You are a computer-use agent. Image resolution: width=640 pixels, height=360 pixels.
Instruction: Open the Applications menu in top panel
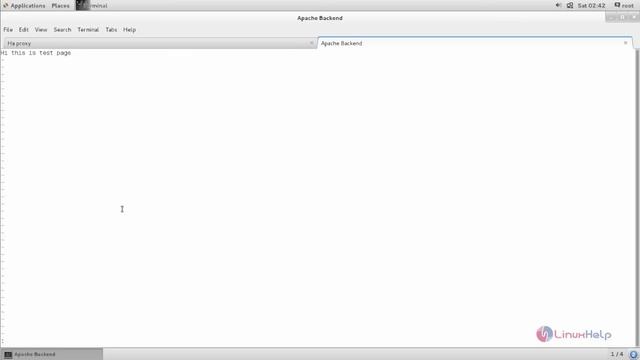(x=24, y=6)
